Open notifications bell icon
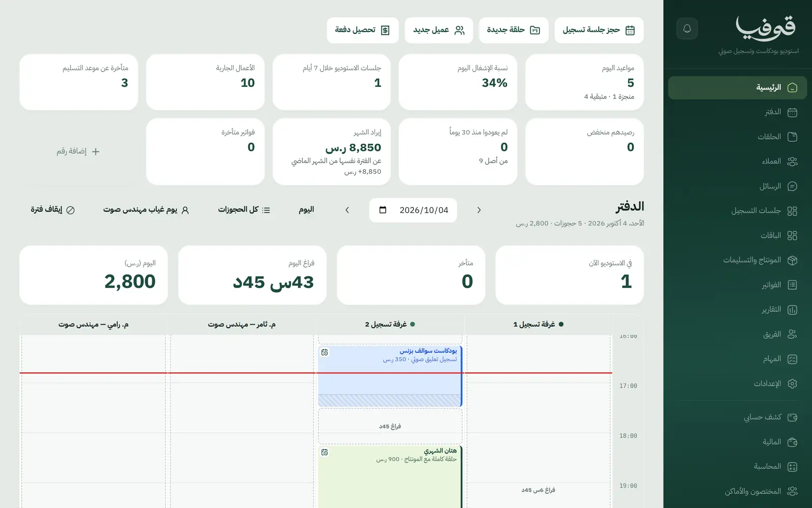Viewport: 812px width, 508px height. click(x=687, y=28)
